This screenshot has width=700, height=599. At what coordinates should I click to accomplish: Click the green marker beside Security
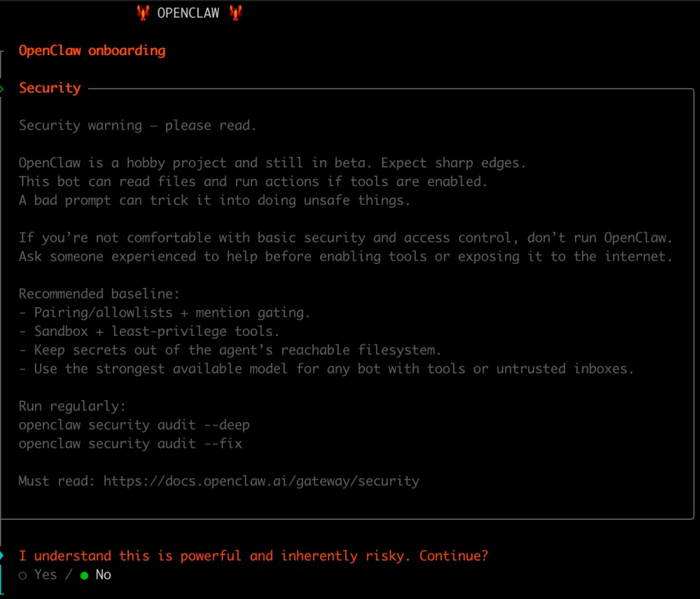(x=2, y=89)
